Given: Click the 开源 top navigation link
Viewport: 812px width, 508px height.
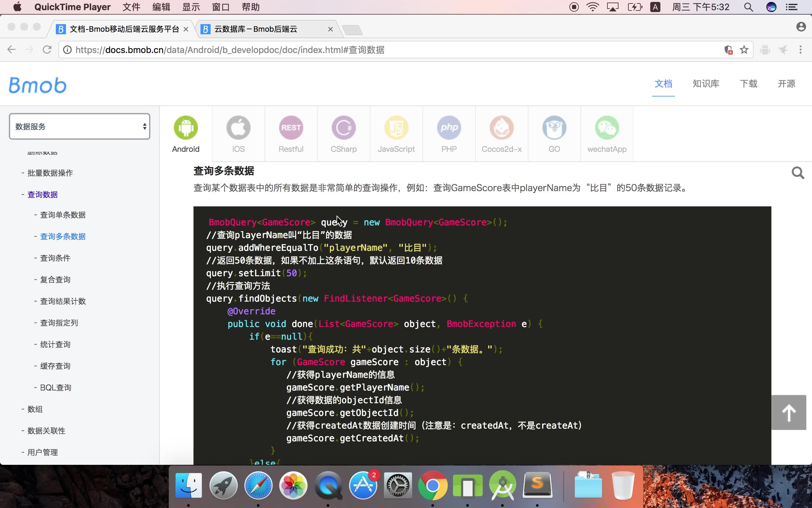Looking at the screenshot, I should coord(787,84).
